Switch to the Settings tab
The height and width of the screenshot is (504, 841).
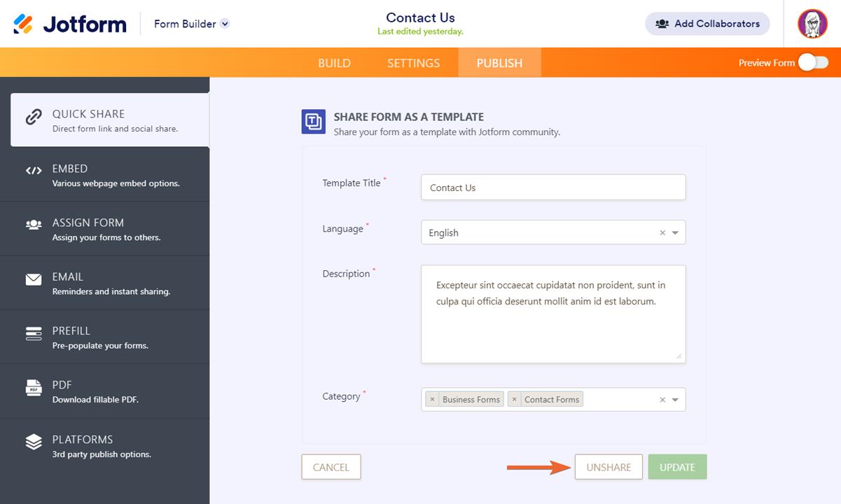tap(413, 63)
